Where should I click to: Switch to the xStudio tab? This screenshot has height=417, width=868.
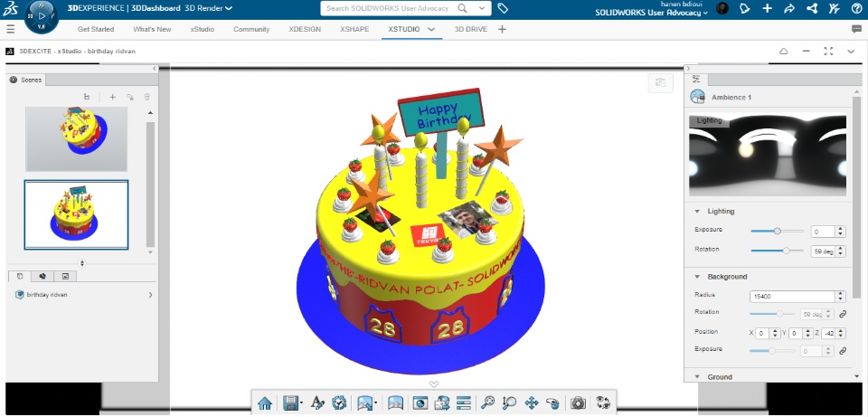click(x=202, y=29)
